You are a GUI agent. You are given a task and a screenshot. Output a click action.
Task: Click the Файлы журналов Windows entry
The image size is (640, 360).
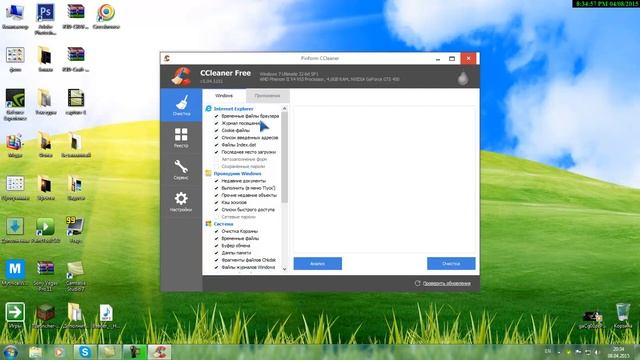click(x=248, y=267)
